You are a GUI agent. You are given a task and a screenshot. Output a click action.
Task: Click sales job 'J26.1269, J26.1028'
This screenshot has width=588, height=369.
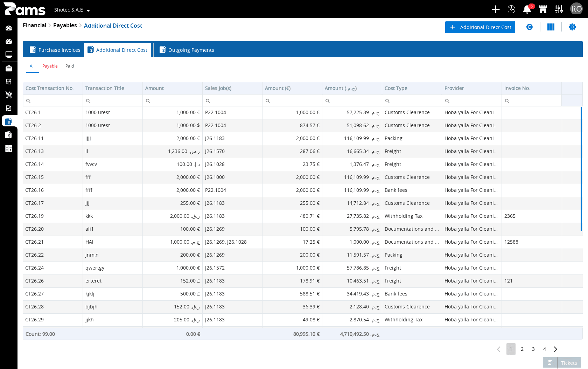[x=226, y=242]
